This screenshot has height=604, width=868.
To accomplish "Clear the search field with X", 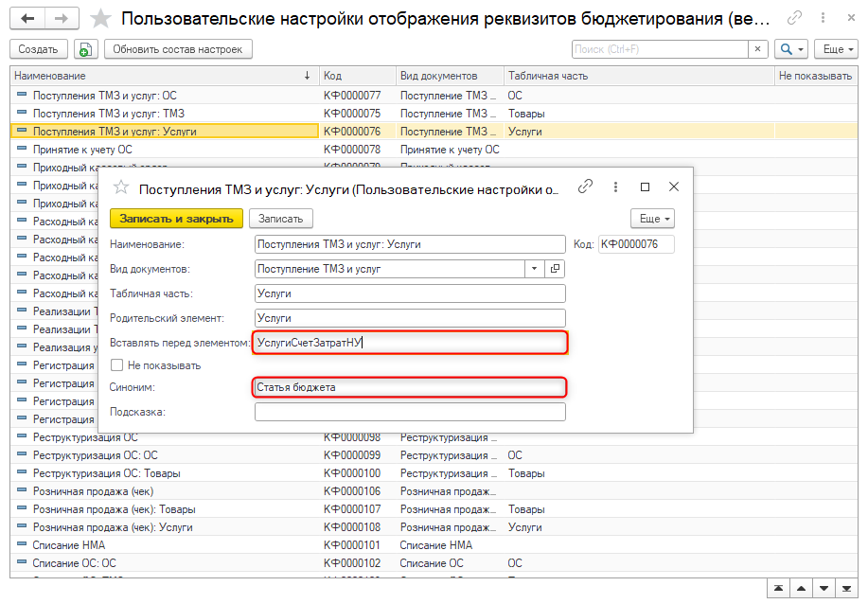I will 757,49.
